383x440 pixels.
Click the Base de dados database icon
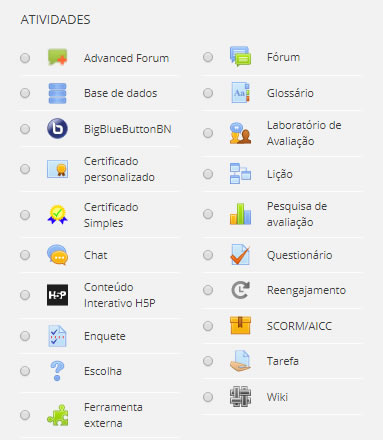tap(57, 93)
